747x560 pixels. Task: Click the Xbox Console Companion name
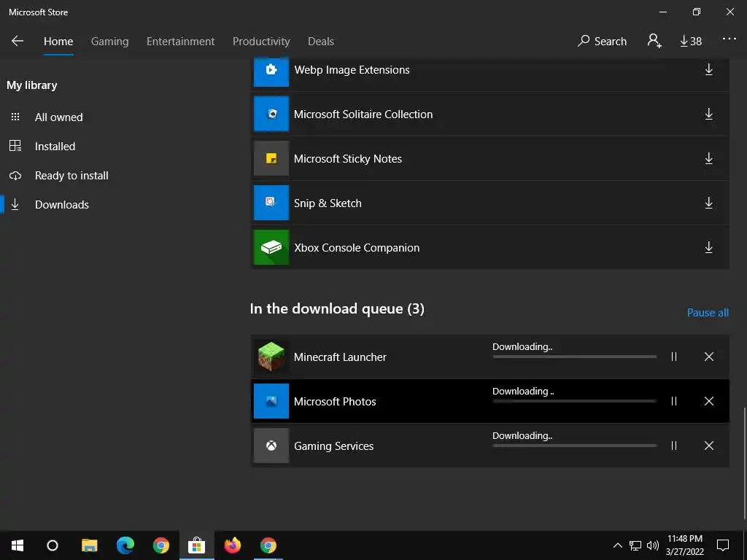pyautogui.click(x=357, y=248)
